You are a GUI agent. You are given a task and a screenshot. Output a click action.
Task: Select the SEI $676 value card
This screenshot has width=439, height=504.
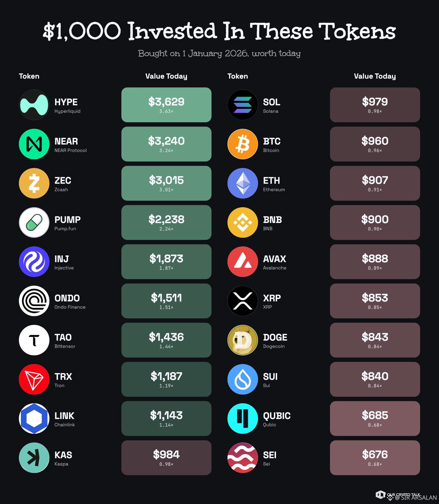375,458
